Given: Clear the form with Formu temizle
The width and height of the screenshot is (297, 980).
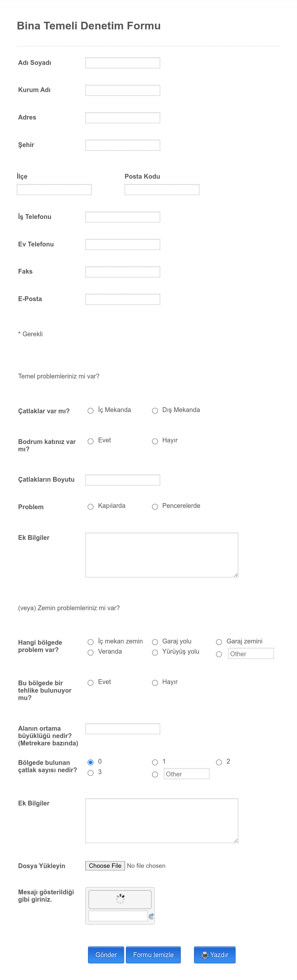Looking at the screenshot, I should point(153,954).
